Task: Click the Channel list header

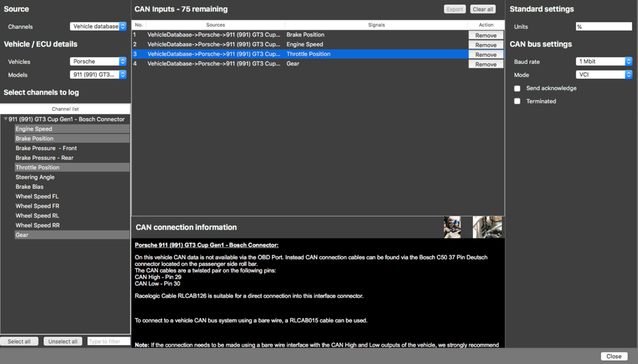Action: [x=65, y=109]
